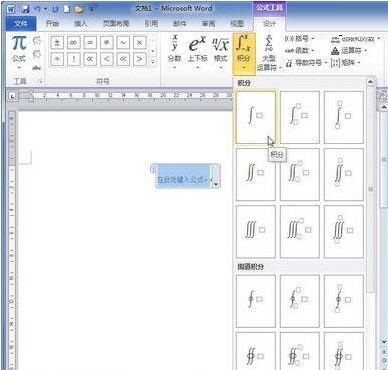This screenshot has width=388, height=370.
Task: Switch to the 邮件 (Mailings) tab
Action: (x=180, y=23)
